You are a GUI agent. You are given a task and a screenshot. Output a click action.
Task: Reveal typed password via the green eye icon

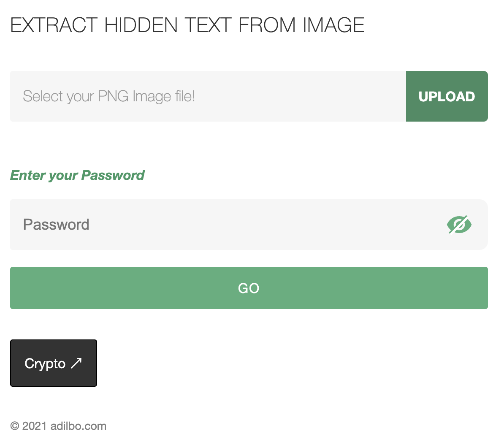click(x=459, y=225)
